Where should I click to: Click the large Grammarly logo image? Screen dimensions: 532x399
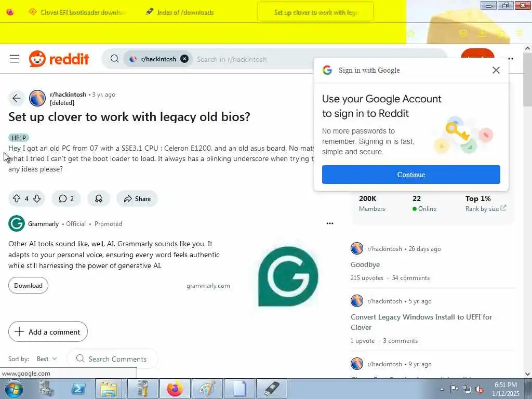[288, 276]
